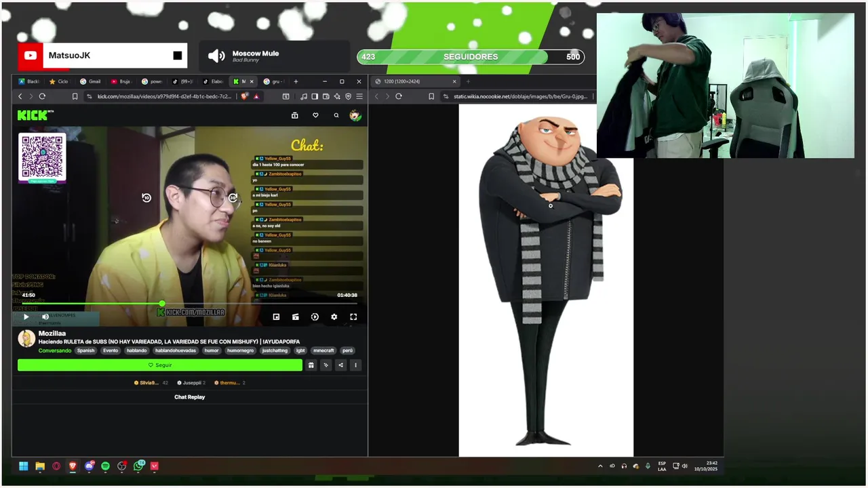The image size is (868, 488).
Task: Enter fullscreen in video player
Action: [x=353, y=317]
